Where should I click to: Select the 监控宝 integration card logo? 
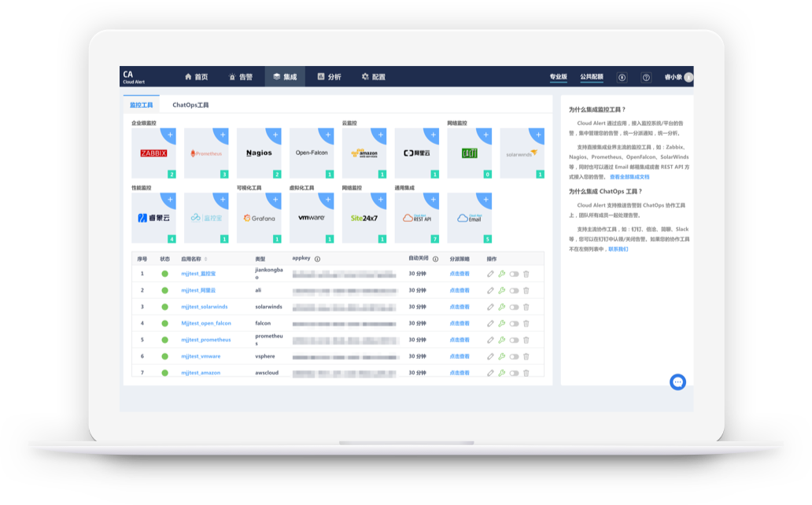206,218
